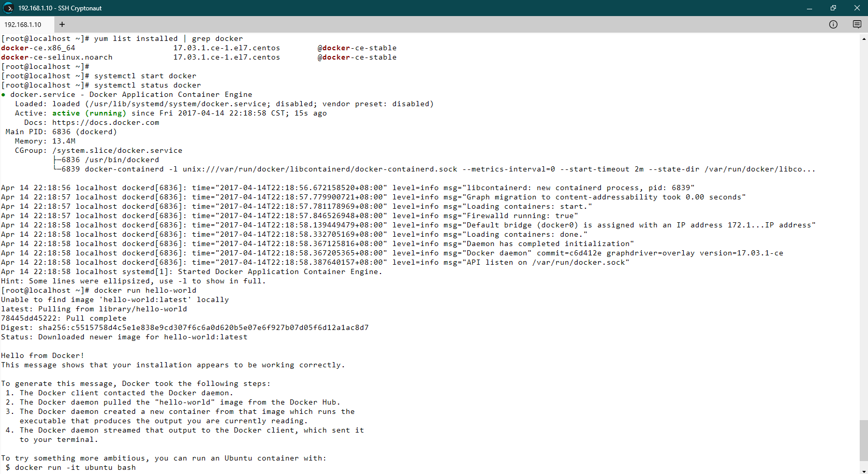Close the SSH Cryptonaut window

point(857,8)
